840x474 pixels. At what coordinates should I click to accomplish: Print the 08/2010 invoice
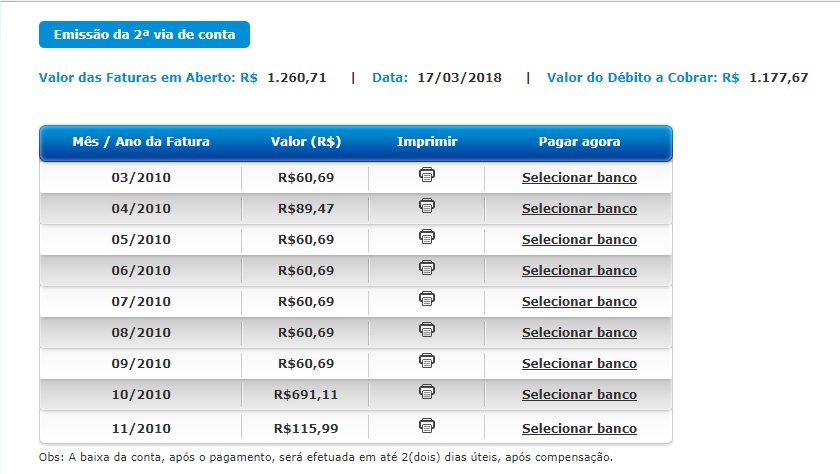pos(427,329)
